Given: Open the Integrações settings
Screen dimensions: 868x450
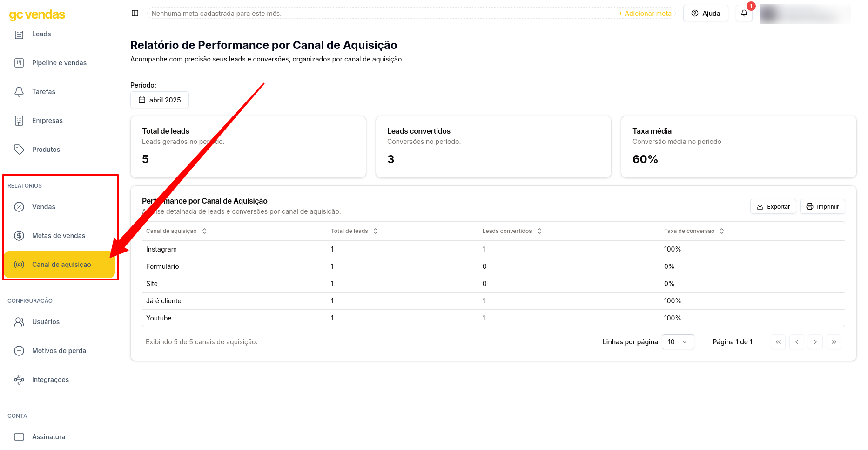Looking at the screenshot, I should 50,379.
